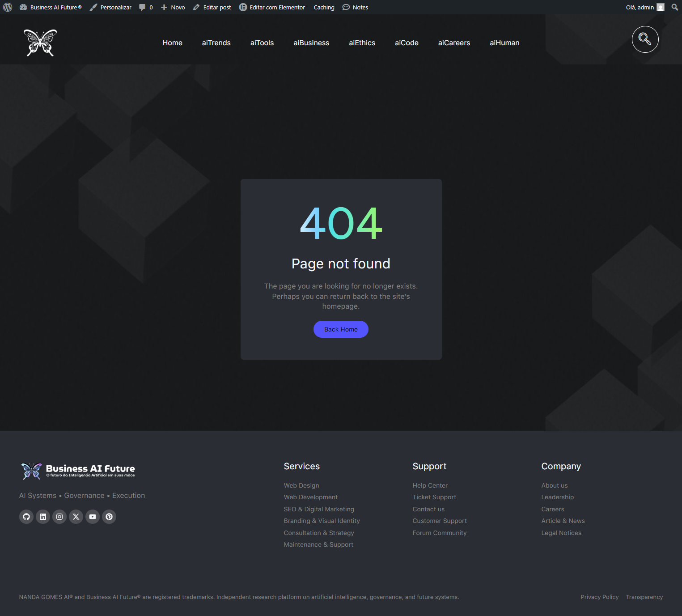The width and height of the screenshot is (682, 616).
Task: Click the Services footer heading
Action: (302, 466)
